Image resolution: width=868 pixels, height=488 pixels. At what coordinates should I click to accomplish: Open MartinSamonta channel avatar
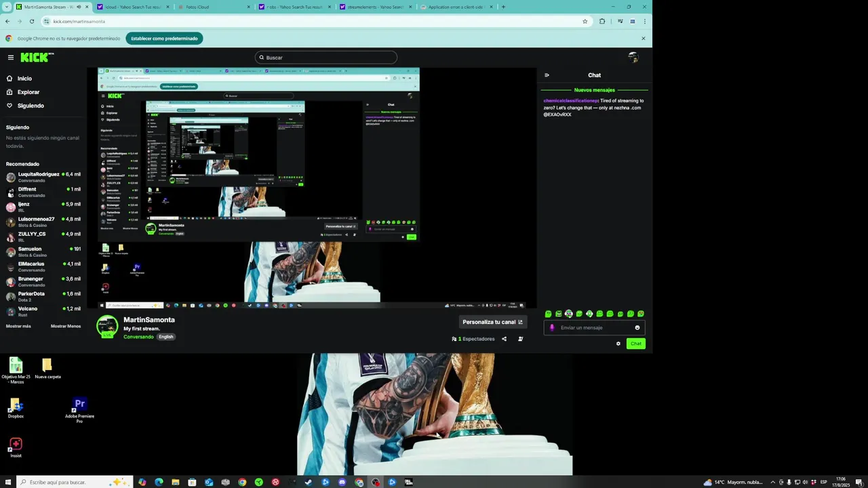coord(107,327)
